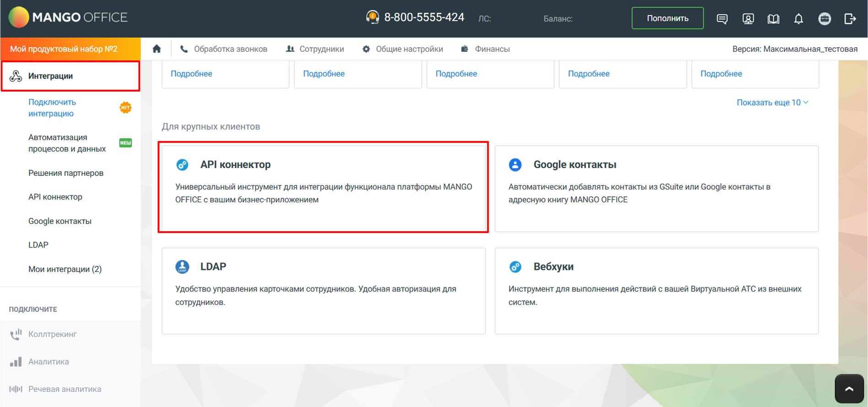The height and width of the screenshot is (407, 868).
Task: Click the notifications bell icon
Action: pyautogui.click(x=798, y=19)
